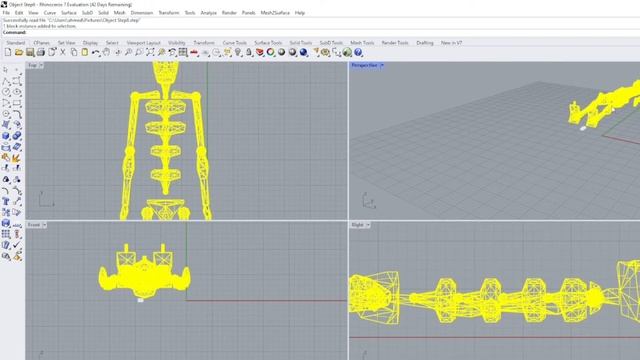Image resolution: width=640 pixels, height=360 pixels.
Task: Select the Polyline tool in left sidebar
Action: pos(6,81)
